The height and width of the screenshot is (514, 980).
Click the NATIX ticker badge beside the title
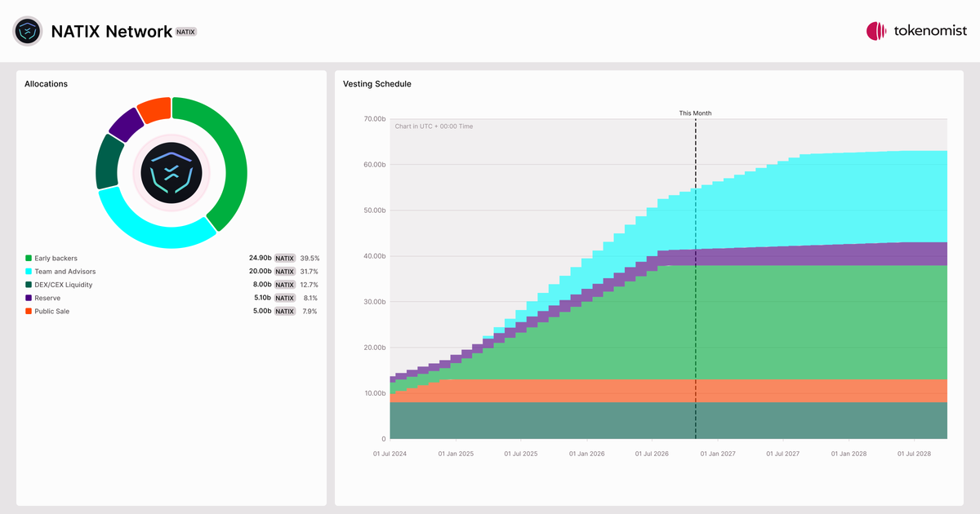pyautogui.click(x=186, y=31)
